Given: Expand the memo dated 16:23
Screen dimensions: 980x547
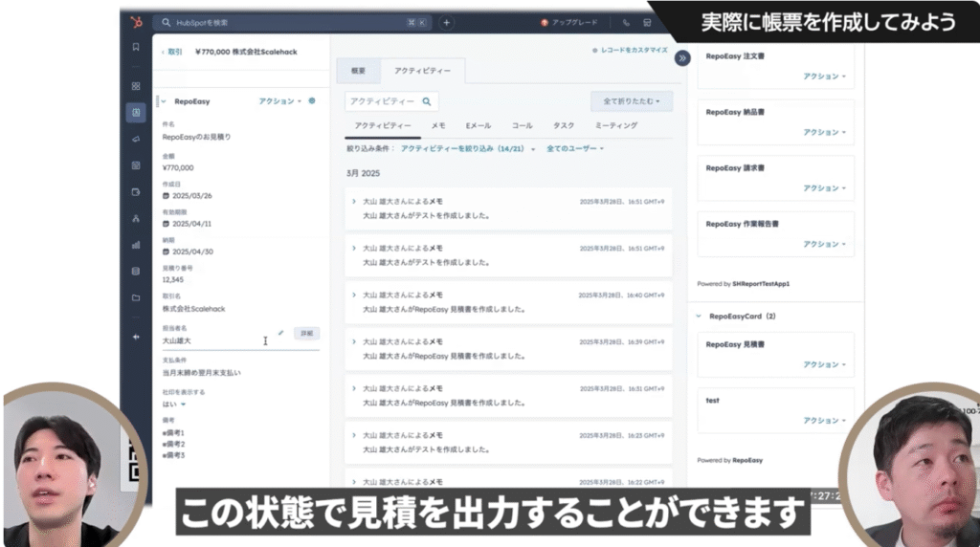Looking at the screenshot, I should pyautogui.click(x=354, y=435).
